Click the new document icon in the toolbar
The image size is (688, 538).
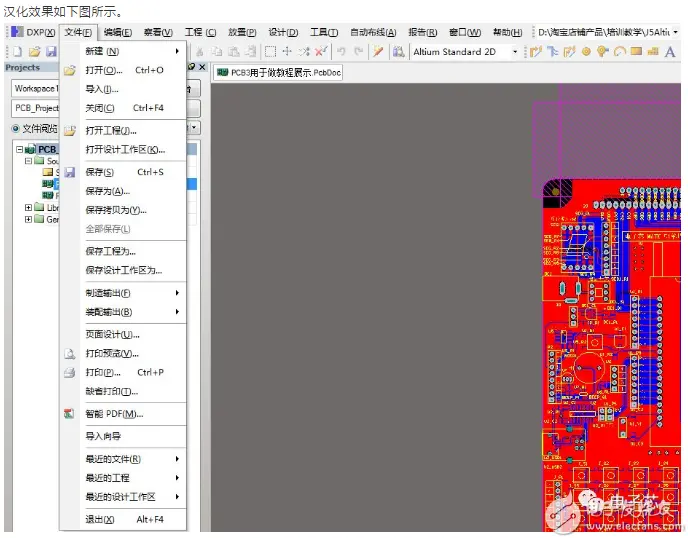(18, 52)
